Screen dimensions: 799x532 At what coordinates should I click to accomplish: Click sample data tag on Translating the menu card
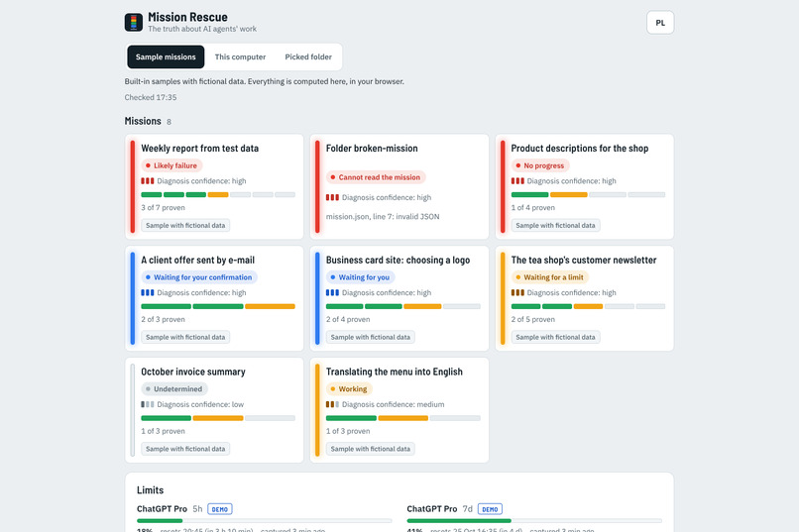click(371, 449)
